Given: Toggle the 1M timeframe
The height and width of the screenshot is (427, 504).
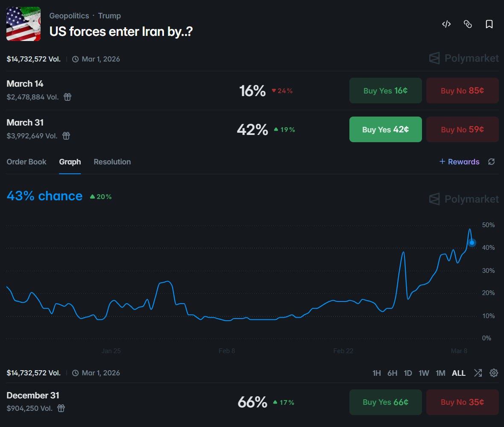Looking at the screenshot, I should pos(440,373).
